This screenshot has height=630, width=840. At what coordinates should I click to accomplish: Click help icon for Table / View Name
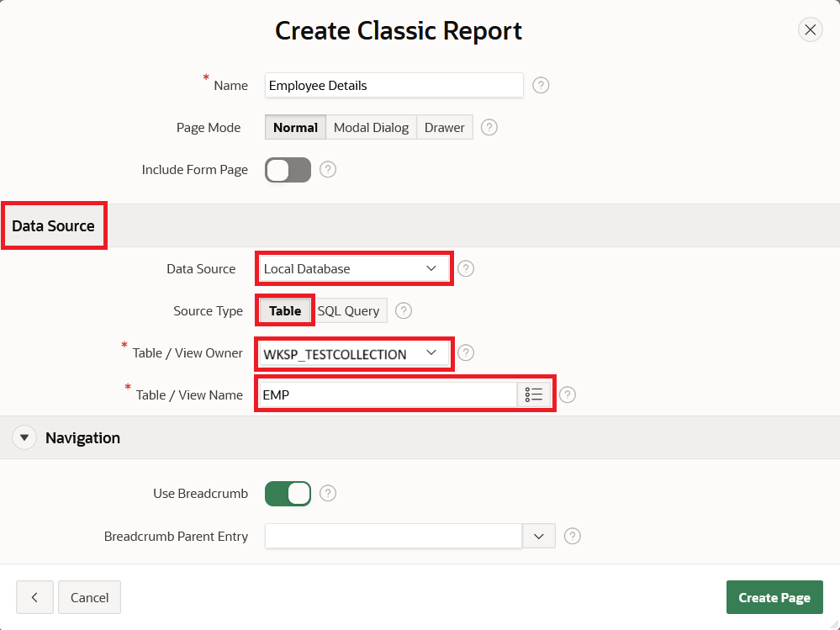pyautogui.click(x=568, y=394)
